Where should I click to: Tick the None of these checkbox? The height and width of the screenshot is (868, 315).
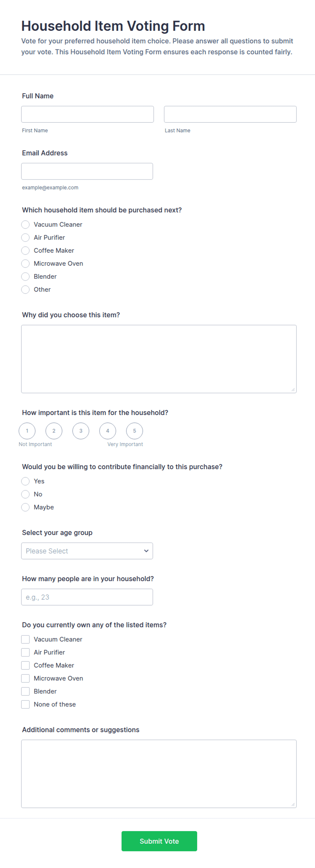tap(25, 705)
